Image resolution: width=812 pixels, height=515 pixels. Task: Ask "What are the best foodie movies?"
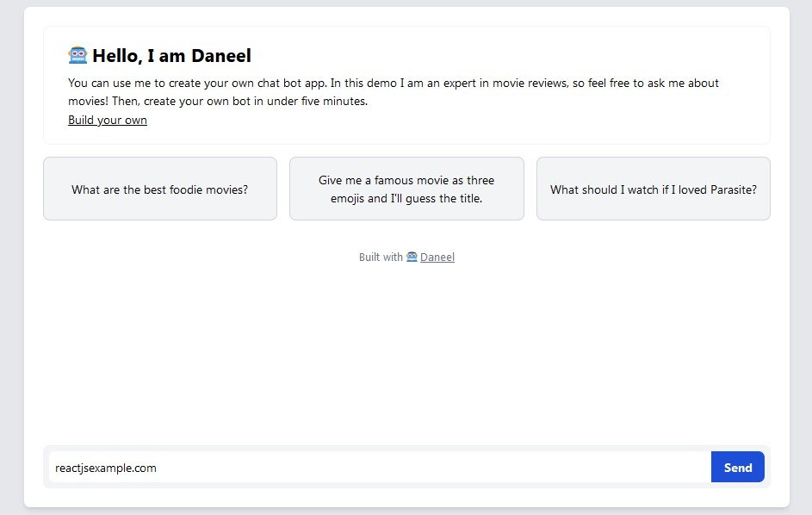[160, 189]
